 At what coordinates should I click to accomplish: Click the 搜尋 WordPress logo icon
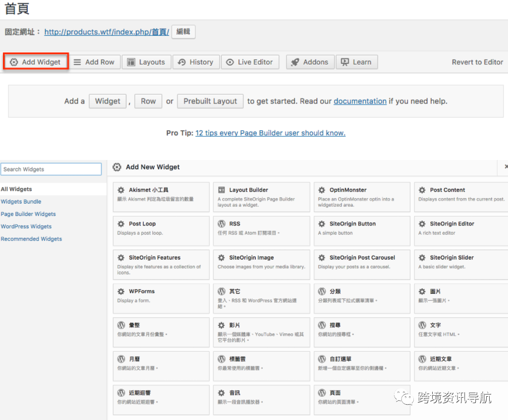point(322,325)
